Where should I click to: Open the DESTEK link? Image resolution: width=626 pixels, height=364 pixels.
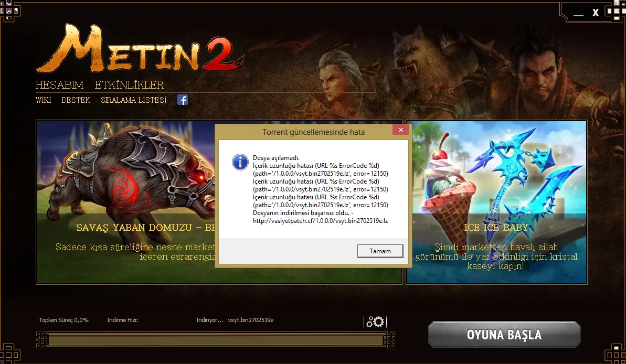click(76, 100)
